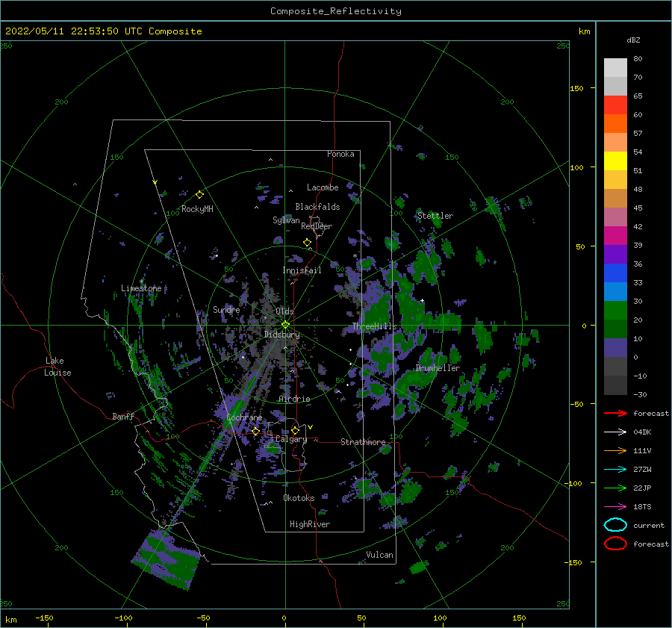The width and height of the screenshot is (672, 628).
Task: Click the Stettler town label
Action: click(435, 216)
